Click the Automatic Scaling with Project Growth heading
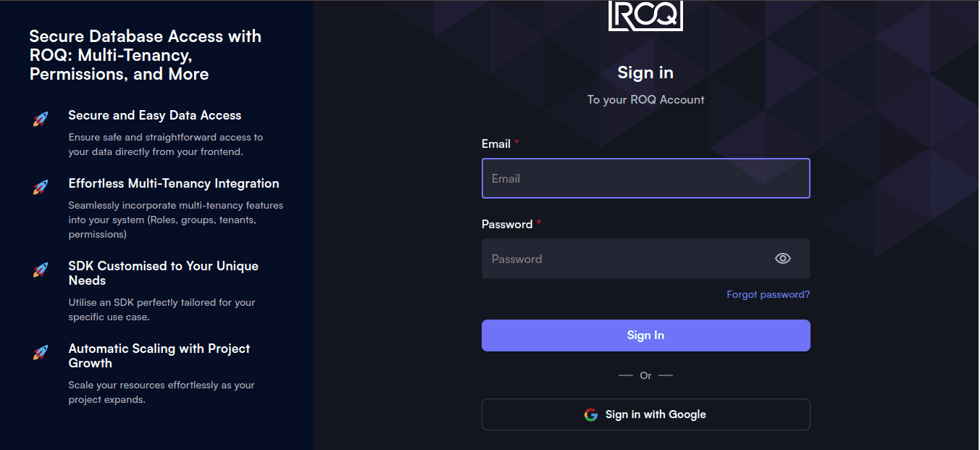This screenshot has height=450, width=980. pyautogui.click(x=159, y=356)
